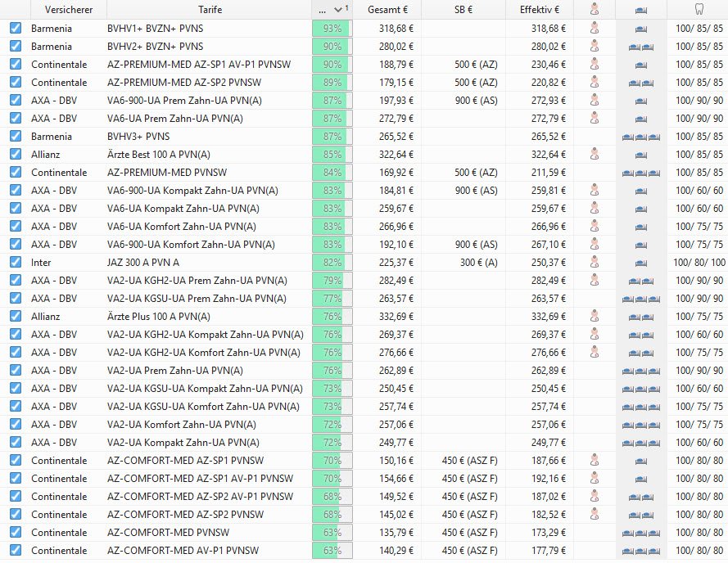Click three-bed icon in VA2-UA KGSU-UA Prem row
The image size is (728, 563).
641,299
